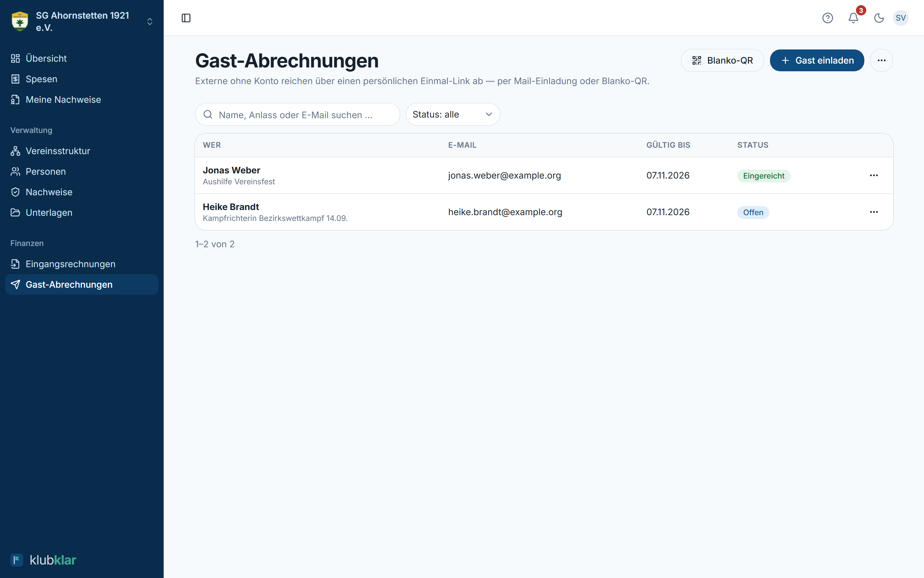Expand the club switcher chevrons
924x578 pixels.
(x=150, y=22)
